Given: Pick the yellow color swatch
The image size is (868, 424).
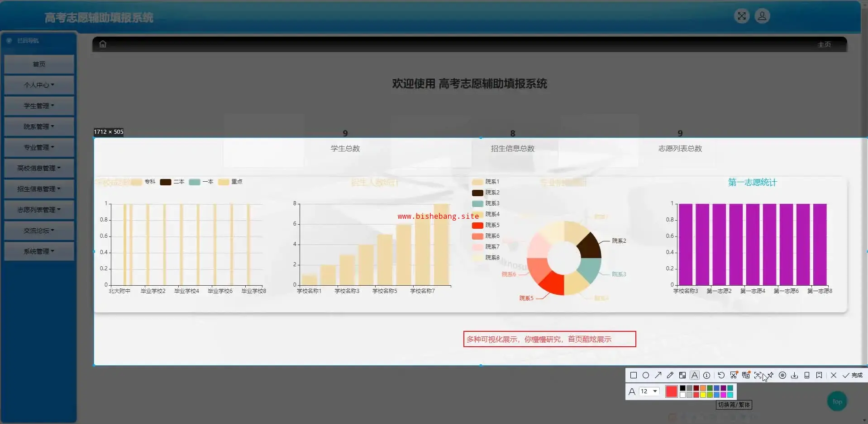Looking at the screenshot, I should pyautogui.click(x=703, y=395).
